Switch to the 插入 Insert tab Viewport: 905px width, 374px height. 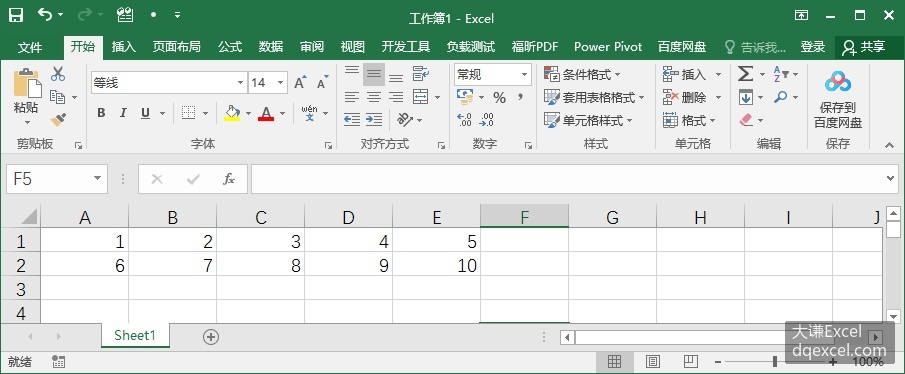[x=124, y=47]
